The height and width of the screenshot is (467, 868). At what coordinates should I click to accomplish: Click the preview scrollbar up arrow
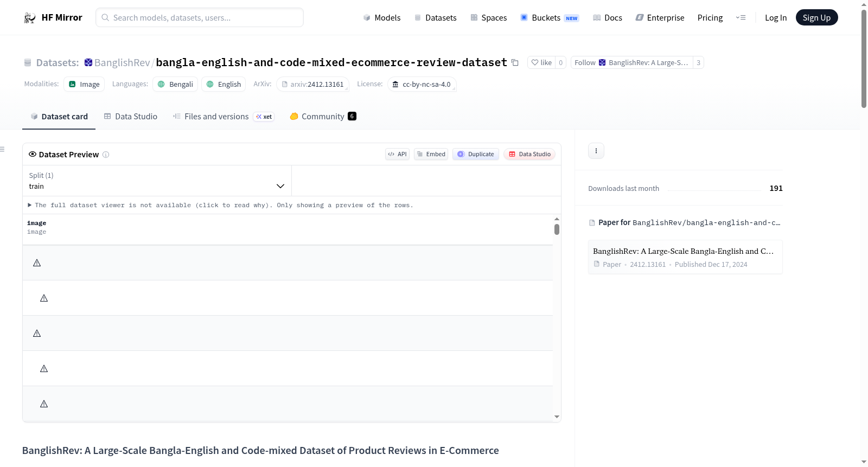[x=557, y=219]
